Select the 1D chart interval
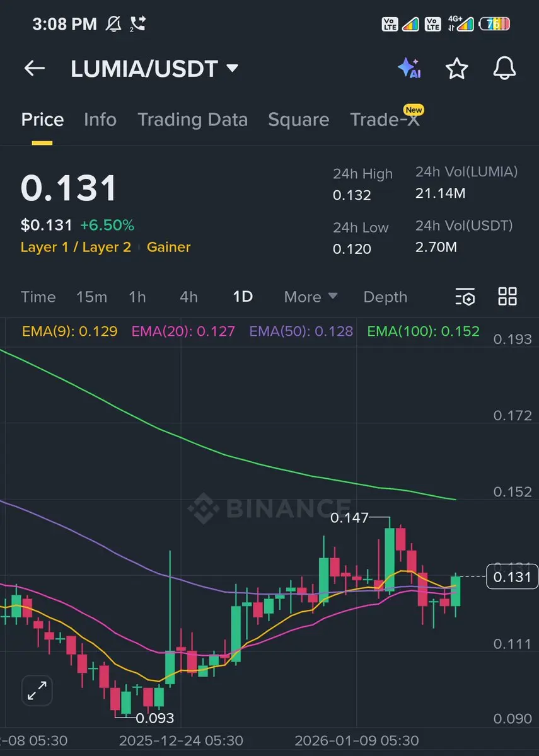 pyautogui.click(x=243, y=297)
